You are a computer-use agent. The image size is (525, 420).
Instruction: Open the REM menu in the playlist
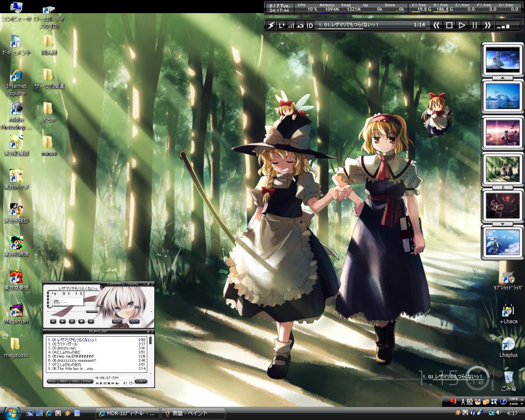pyautogui.click(x=64, y=381)
